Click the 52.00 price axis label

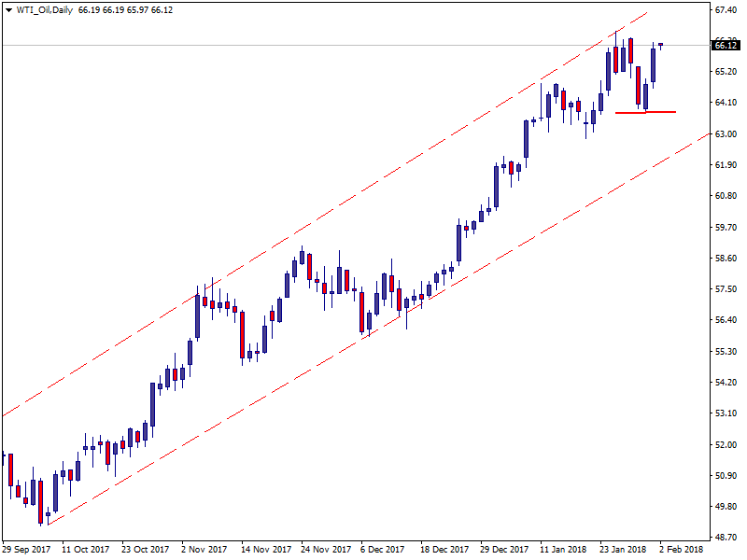(x=726, y=445)
